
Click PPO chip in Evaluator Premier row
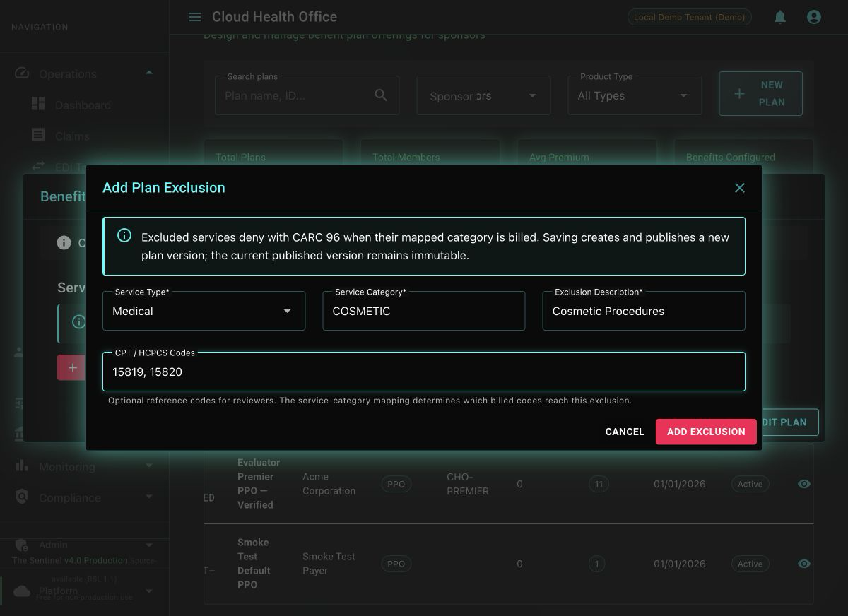(x=396, y=484)
